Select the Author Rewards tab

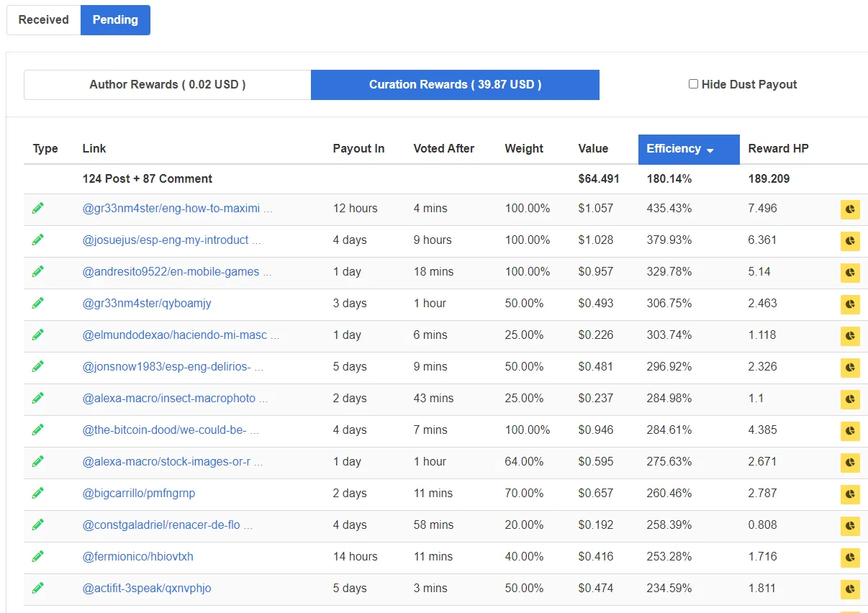(x=168, y=85)
